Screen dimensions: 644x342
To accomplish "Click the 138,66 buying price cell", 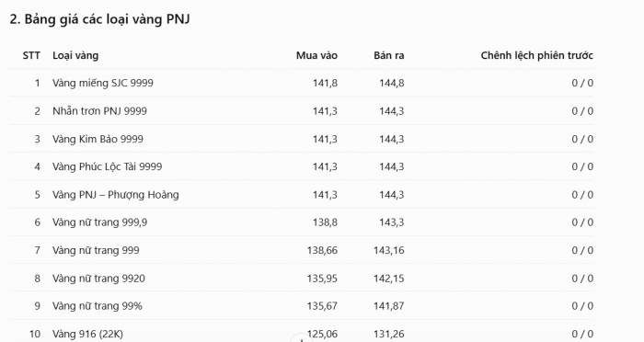I will [x=322, y=250].
